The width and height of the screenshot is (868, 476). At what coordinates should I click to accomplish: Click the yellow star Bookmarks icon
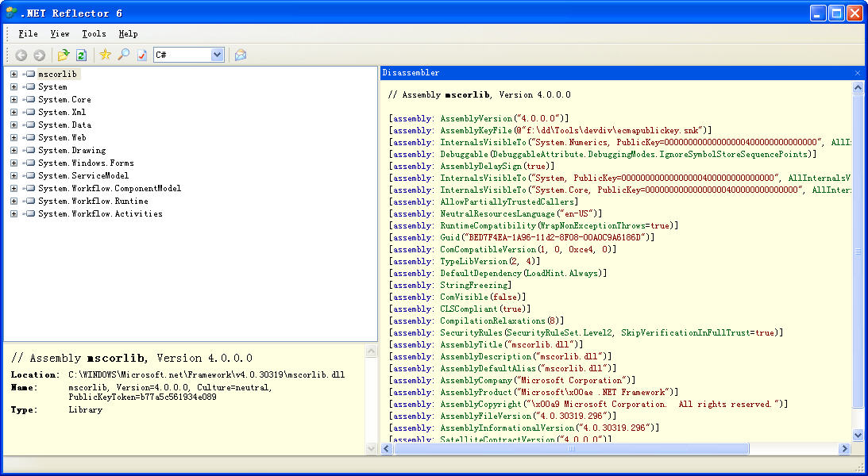pyautogui.click(x=105, y=55)
